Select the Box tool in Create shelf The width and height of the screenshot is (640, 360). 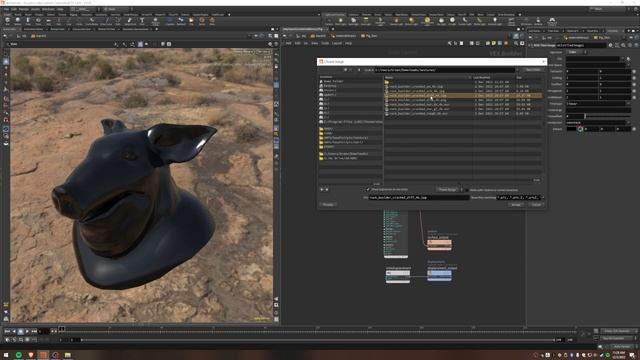click(7, 20)
